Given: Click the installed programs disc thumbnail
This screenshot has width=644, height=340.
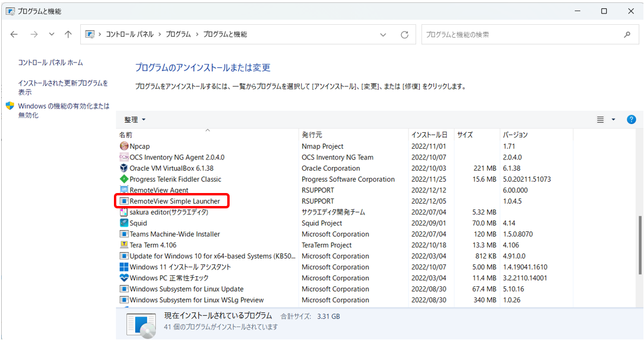Looking at the screenshot, I should click(141, 326).
